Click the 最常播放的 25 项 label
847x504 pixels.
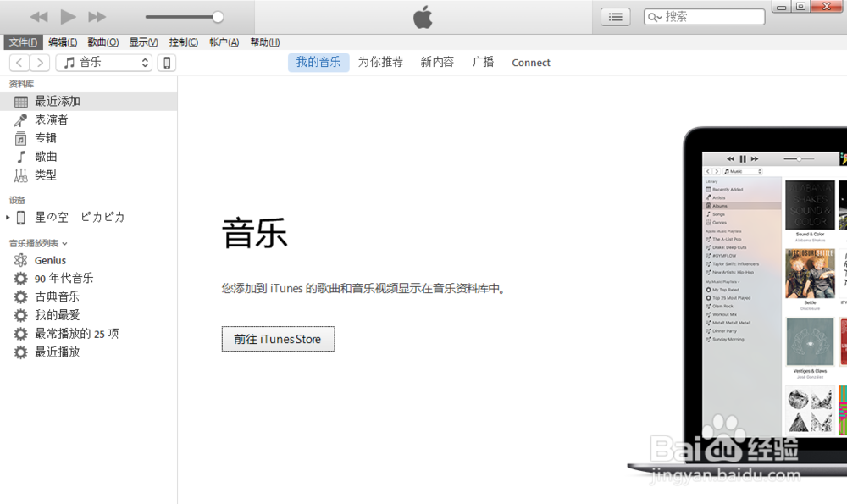coord(77,334)
